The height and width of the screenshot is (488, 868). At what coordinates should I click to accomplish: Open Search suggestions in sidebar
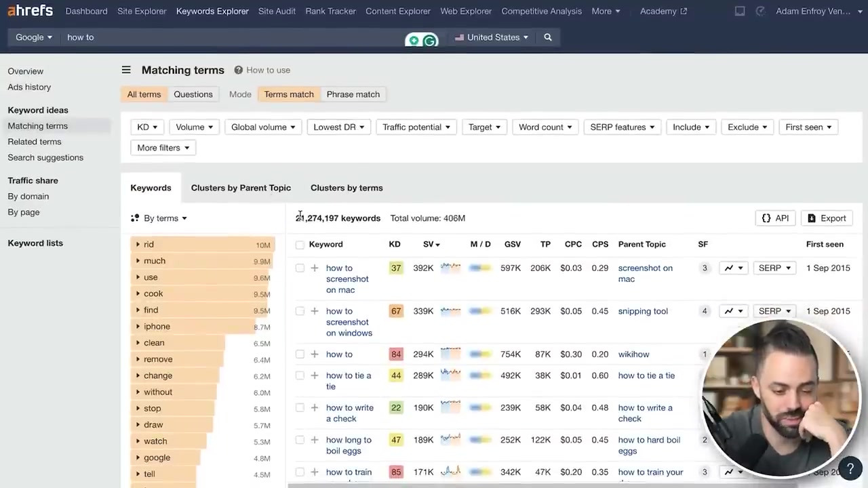45,157
